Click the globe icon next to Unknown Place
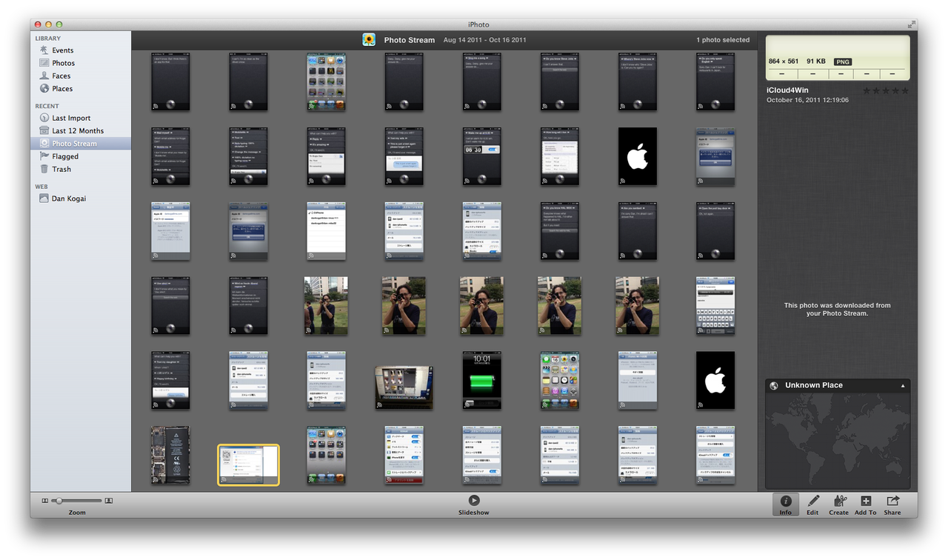Viewport: 948px width, 560px height. click(774, 385)
